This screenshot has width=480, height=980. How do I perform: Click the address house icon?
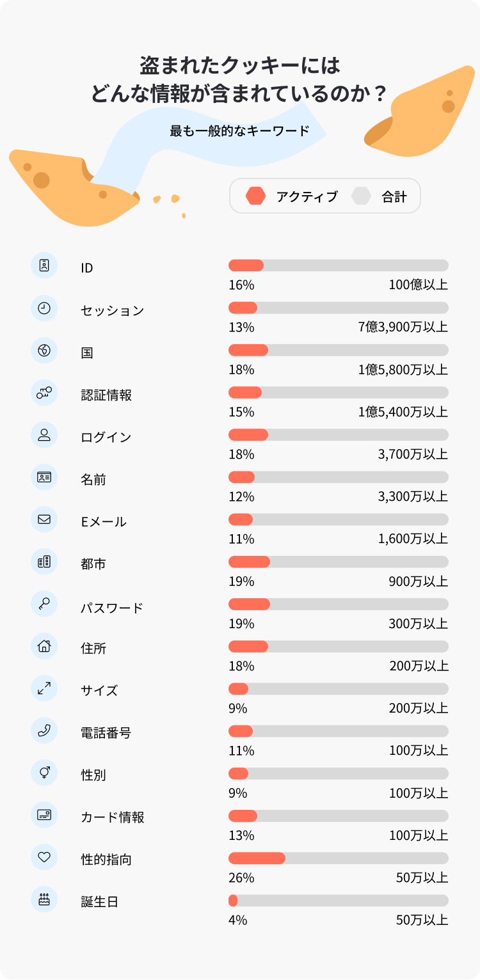44,646
